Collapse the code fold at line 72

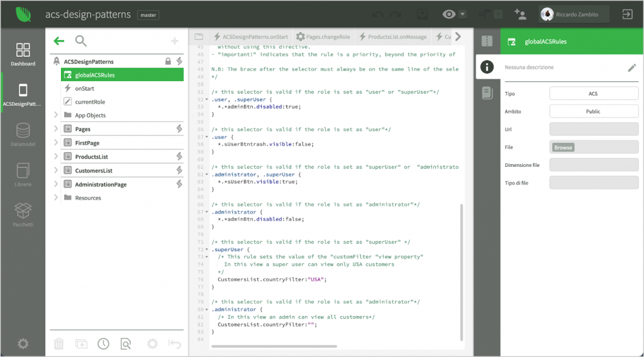[x=206, y=250]
